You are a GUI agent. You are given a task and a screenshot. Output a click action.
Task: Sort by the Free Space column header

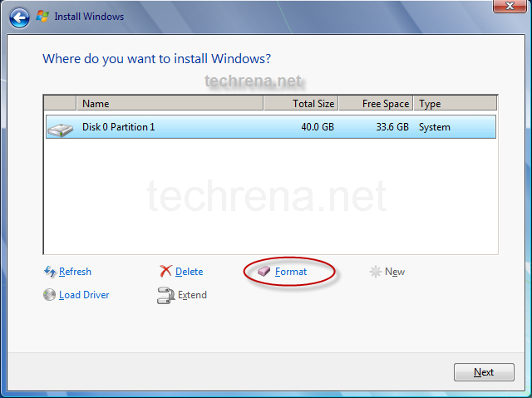coord(376,103)
